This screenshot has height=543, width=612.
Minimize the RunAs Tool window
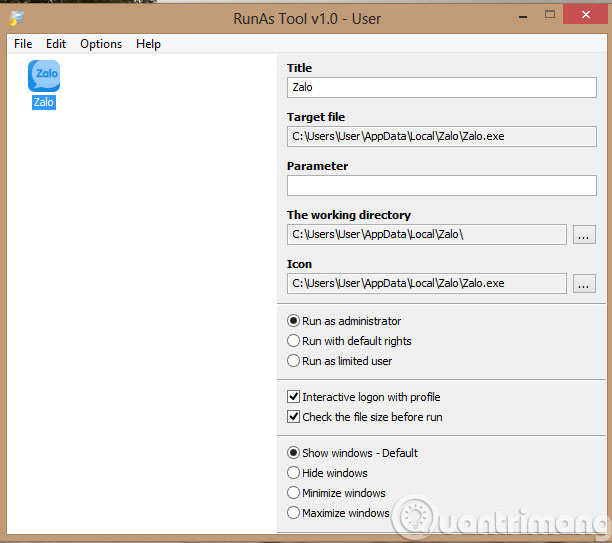(x=523, y=16)
